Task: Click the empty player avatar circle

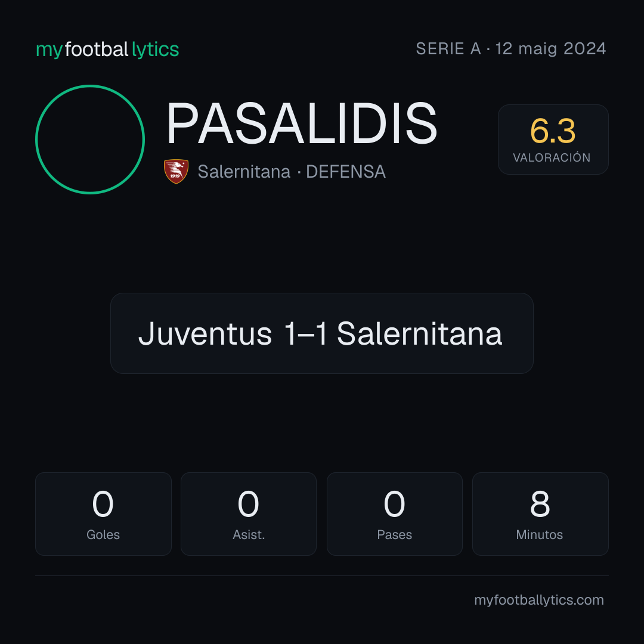Action: [x=90, y=140]
